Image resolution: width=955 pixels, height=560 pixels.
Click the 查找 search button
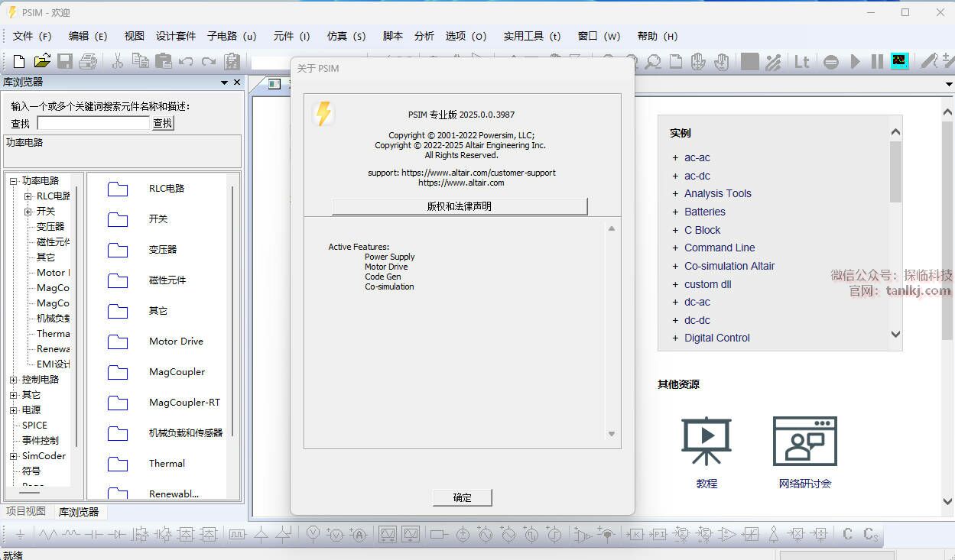163,123
